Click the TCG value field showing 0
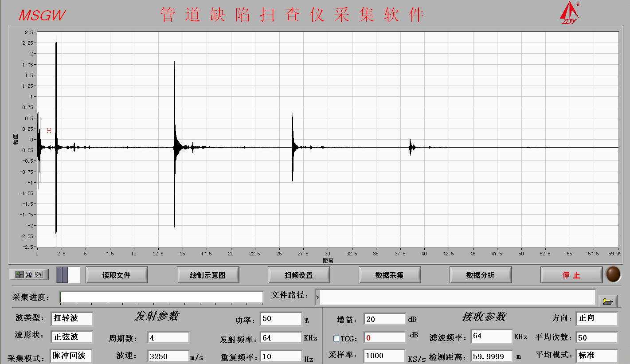This screenshot has height=364, width=630. coord(385,338)
